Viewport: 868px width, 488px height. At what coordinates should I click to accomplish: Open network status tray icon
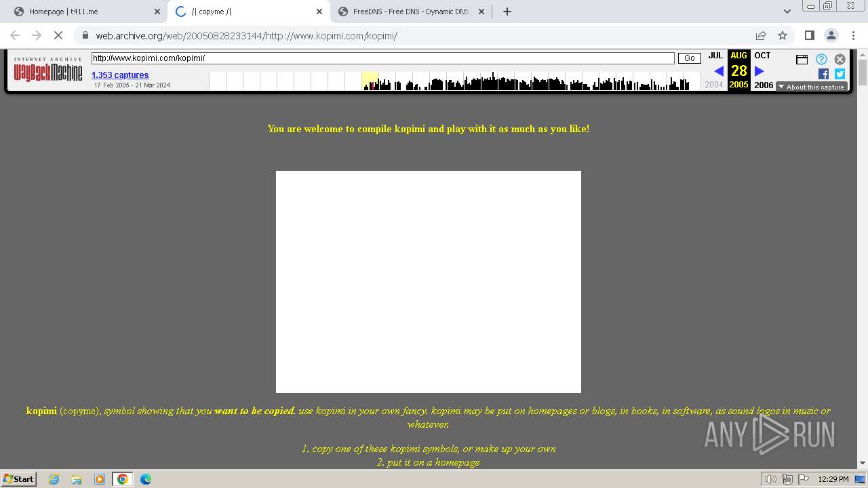[x=787, y=479]
